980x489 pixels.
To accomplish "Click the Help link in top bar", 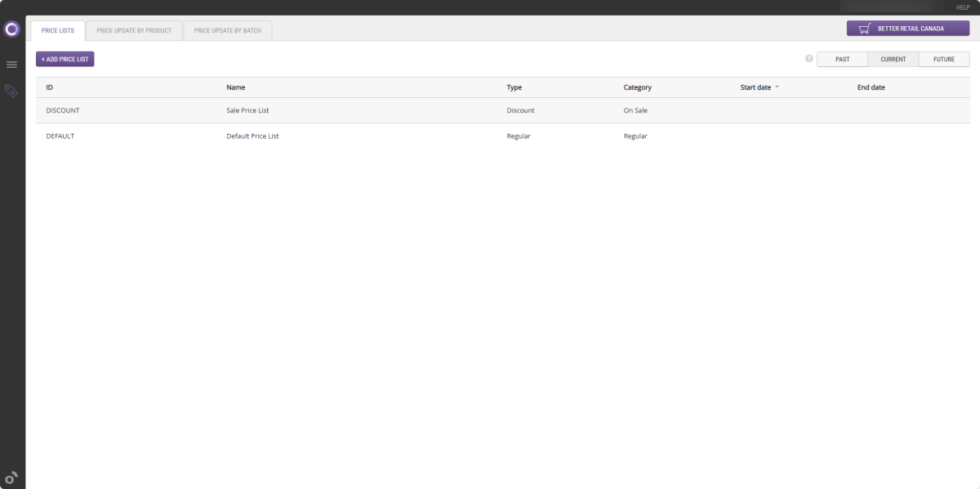I will point(962,7).
